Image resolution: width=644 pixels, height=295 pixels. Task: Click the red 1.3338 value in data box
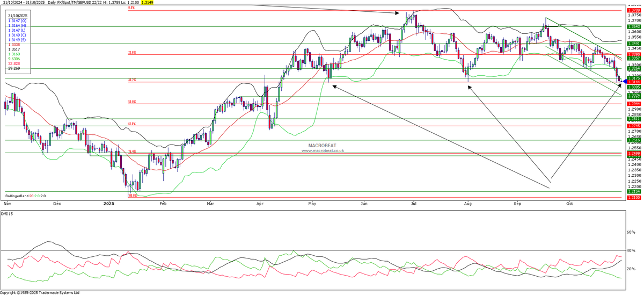14,45
